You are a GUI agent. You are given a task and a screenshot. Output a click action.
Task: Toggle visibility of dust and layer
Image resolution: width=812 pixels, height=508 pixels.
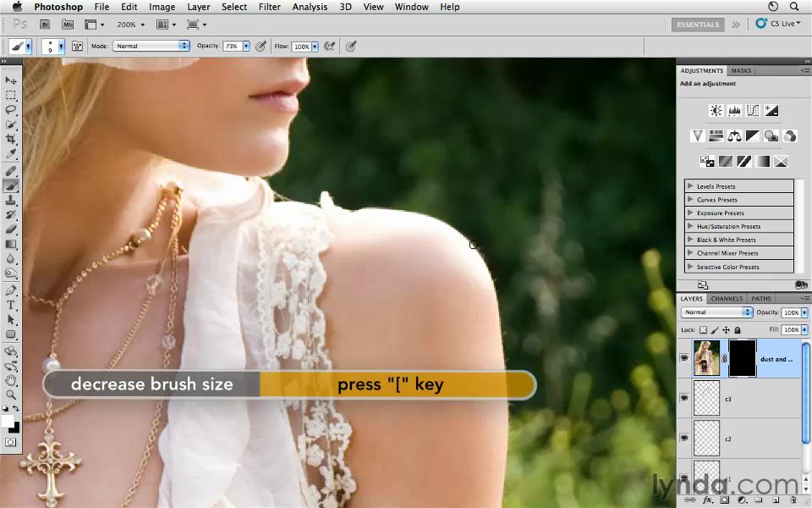tap(684, 358)
